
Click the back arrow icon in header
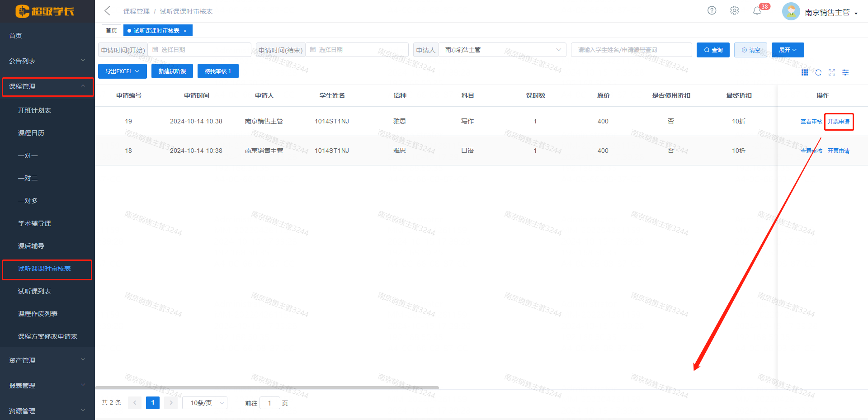[107, 11]
